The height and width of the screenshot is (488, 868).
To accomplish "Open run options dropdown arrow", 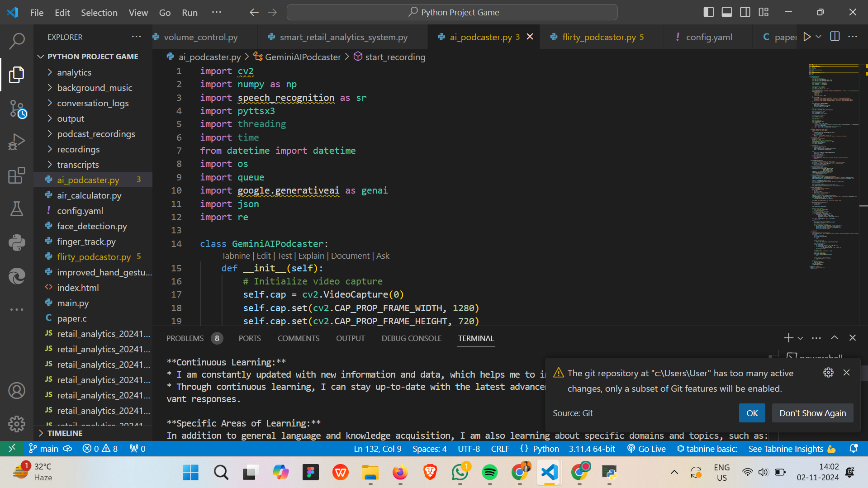I will (818, 37).
